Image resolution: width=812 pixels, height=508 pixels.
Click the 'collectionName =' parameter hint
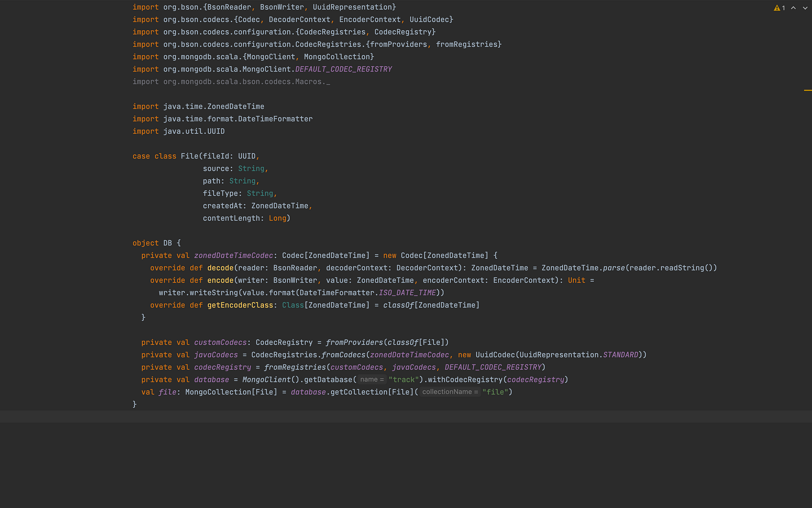450,392
